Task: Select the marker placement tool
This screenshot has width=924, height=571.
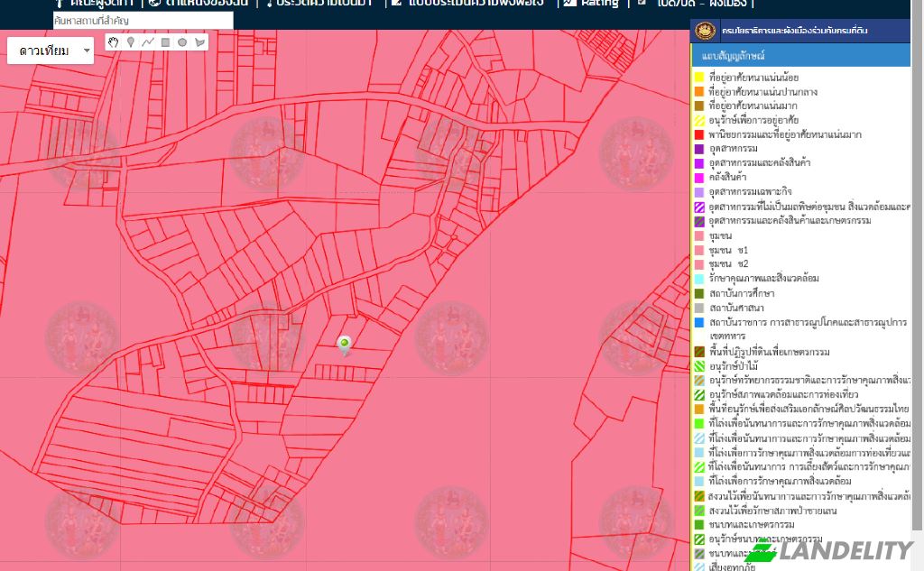Action: [130, 41]
